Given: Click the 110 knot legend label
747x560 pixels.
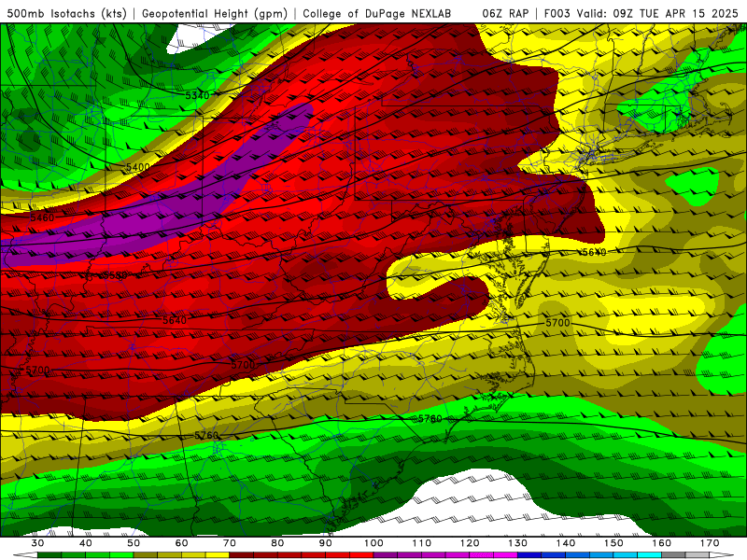Looking at the screenshot, I should pyautogui.click(x=422, y=543).
